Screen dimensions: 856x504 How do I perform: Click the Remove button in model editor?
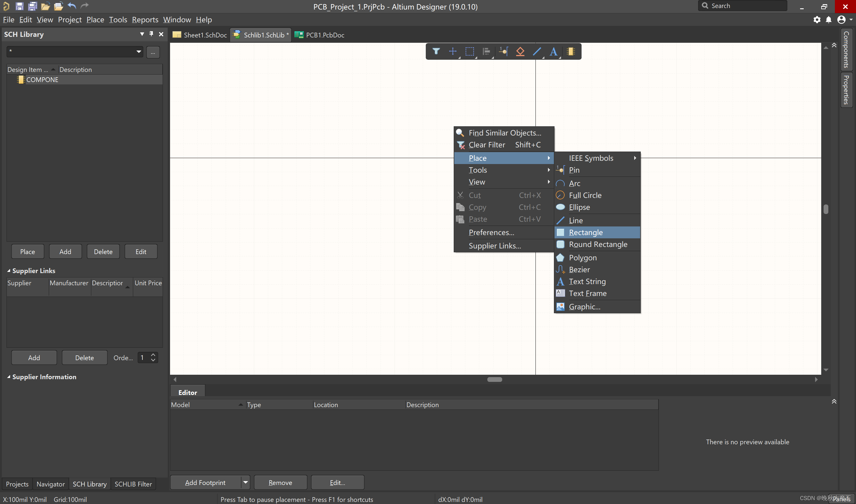coord(280,482)
